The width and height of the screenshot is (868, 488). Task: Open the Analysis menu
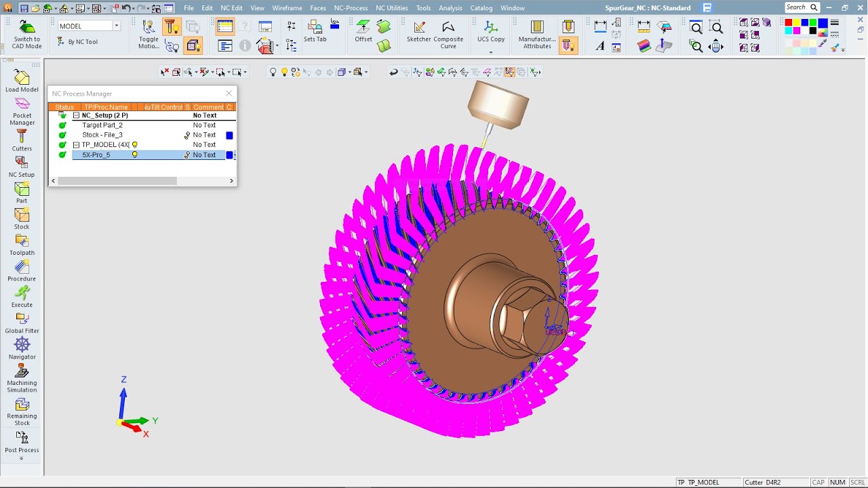coord(450,8)
